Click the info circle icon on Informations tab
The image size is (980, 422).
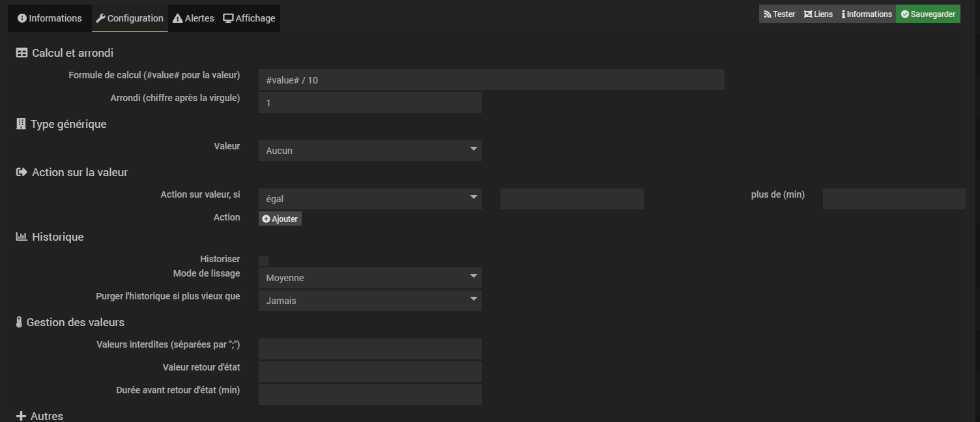coord(22,18)
